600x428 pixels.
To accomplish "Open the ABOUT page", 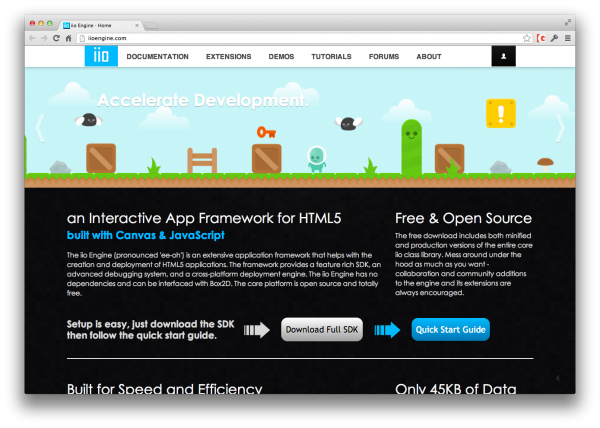I will [x=429, y=57].
